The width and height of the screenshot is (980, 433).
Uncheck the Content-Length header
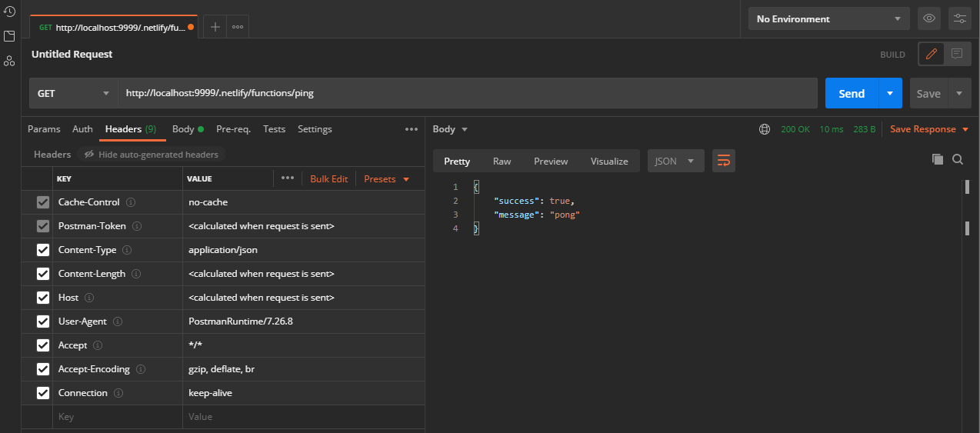click(43, 274)
